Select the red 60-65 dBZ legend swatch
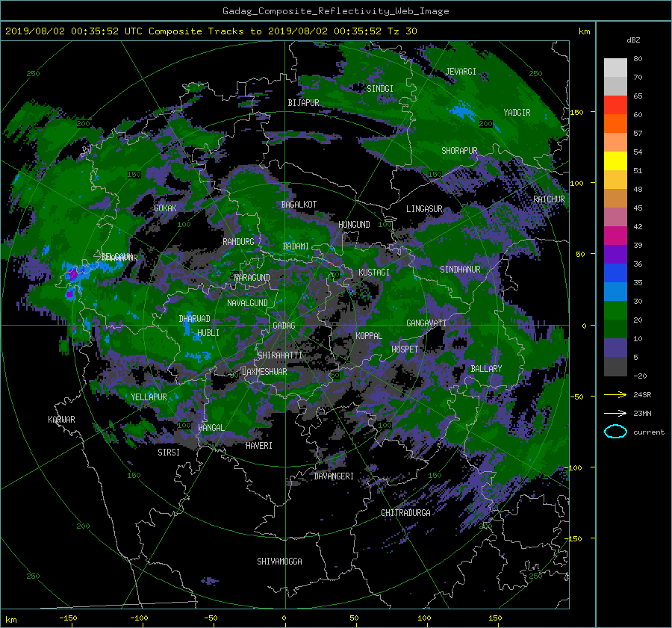Image resolution: width=672 pixels, height=628 pixels. point(615,105)
